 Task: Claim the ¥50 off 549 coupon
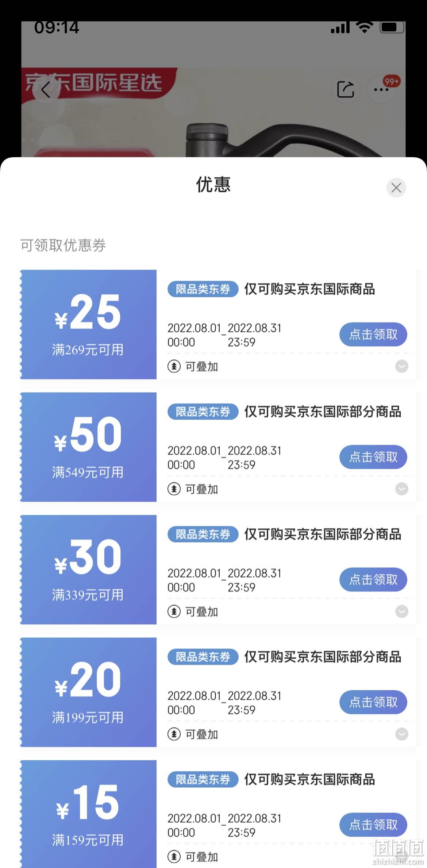click(373, 457)
